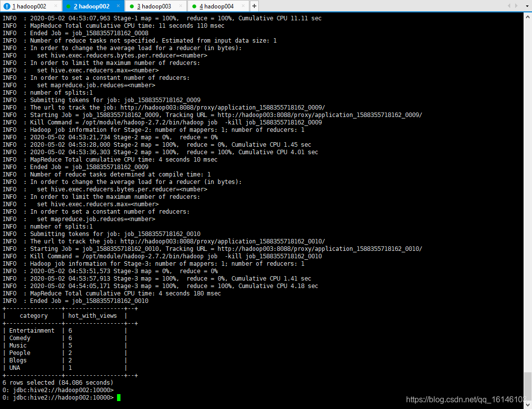This screenshot has height=409, width=532.
Task: Close the active 2 hadoop002 tab
Action: pyautogui.click(x=118, y=6)
